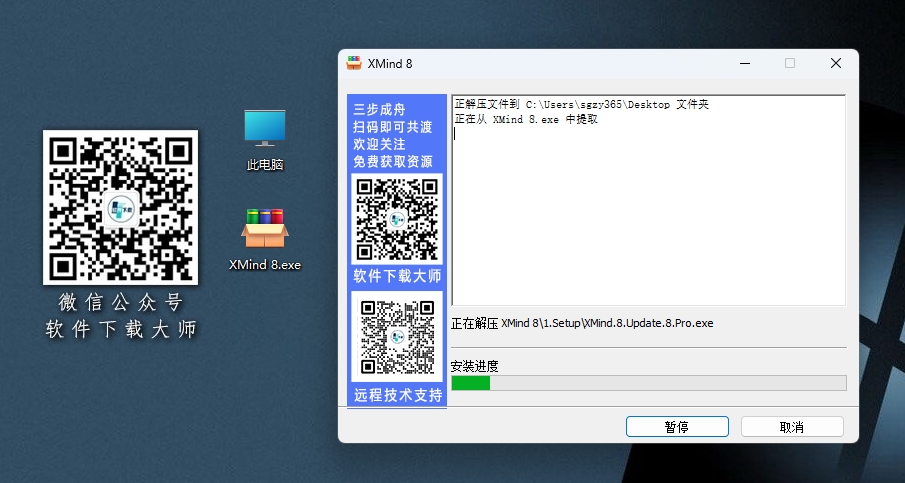Close the XMind 8 installer window

click(x=836, y=63)
